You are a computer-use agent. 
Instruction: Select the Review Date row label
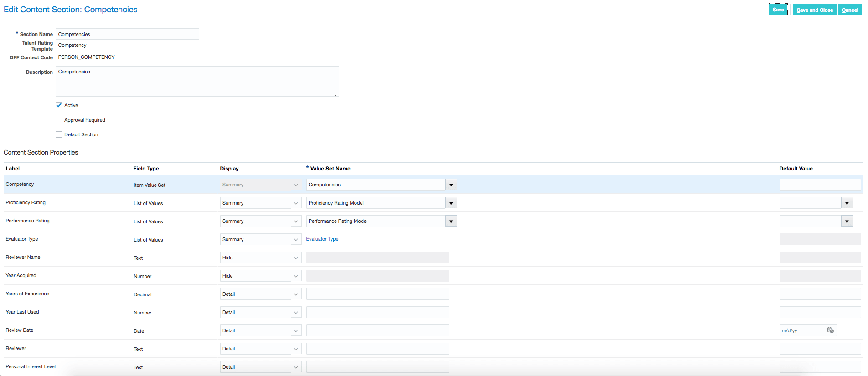pos(20,330)
